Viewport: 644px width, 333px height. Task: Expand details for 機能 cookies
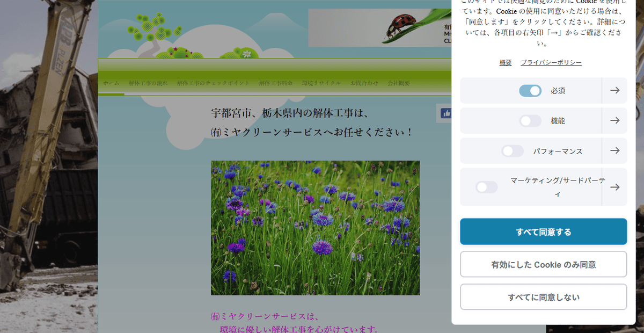[x=615, y=121]
